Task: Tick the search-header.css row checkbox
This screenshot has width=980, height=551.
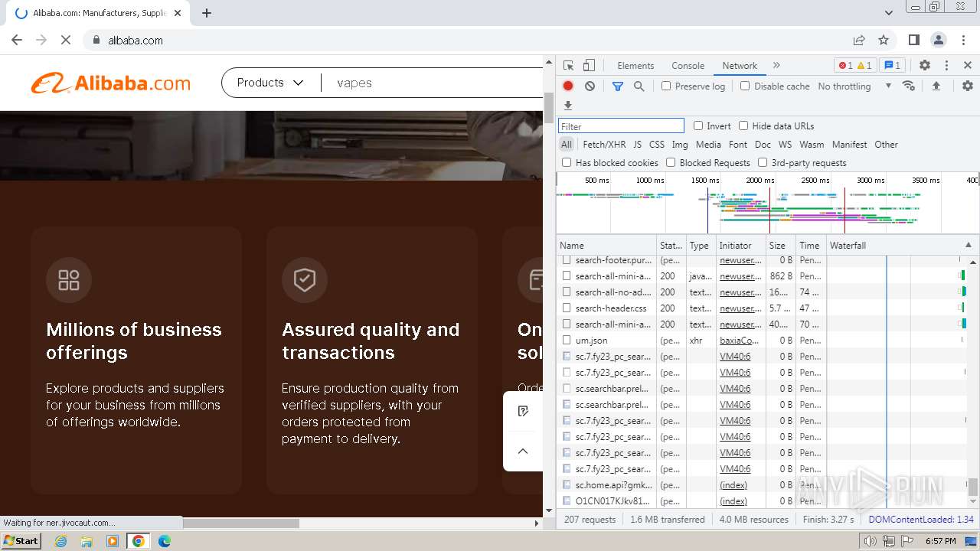Action: (567, 308)
